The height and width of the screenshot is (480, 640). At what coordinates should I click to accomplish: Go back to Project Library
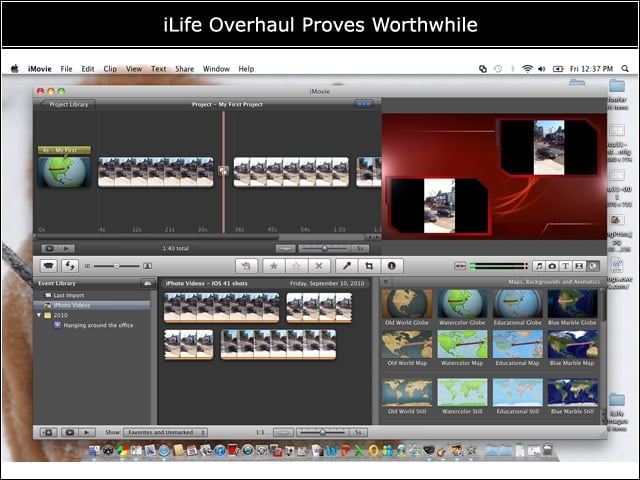[68, 104]
